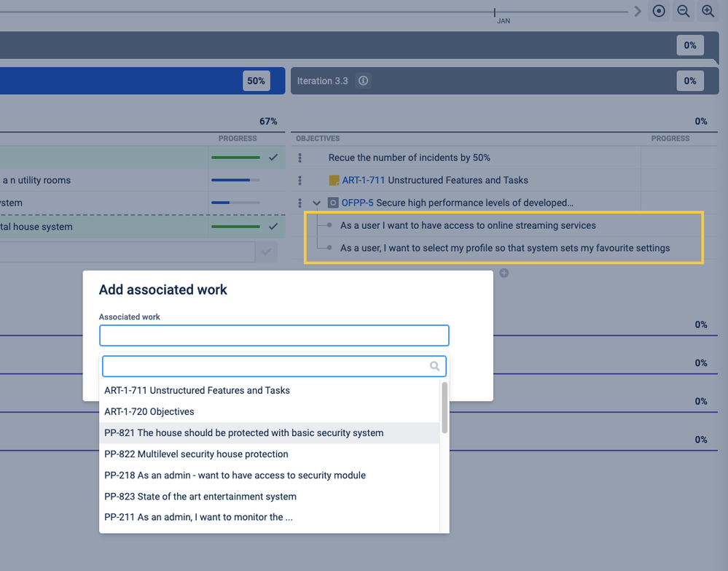Click the select my profile story

[x=505, y=248]
